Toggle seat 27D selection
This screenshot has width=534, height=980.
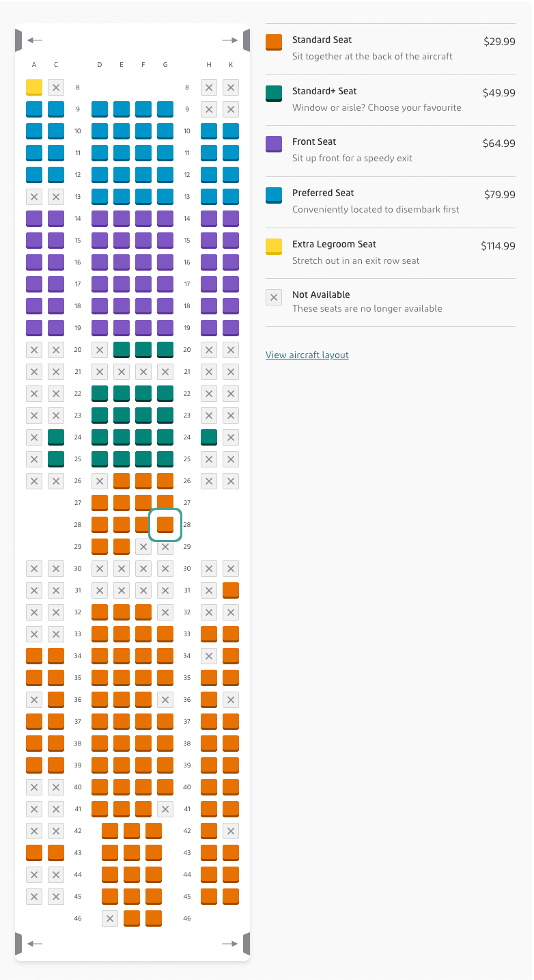[100, 503]
